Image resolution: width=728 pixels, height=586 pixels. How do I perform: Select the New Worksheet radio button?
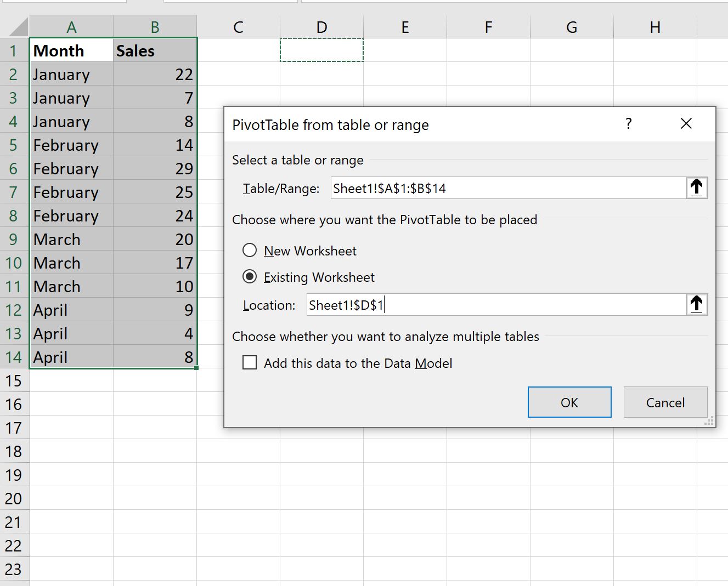[x=250, y=250]
